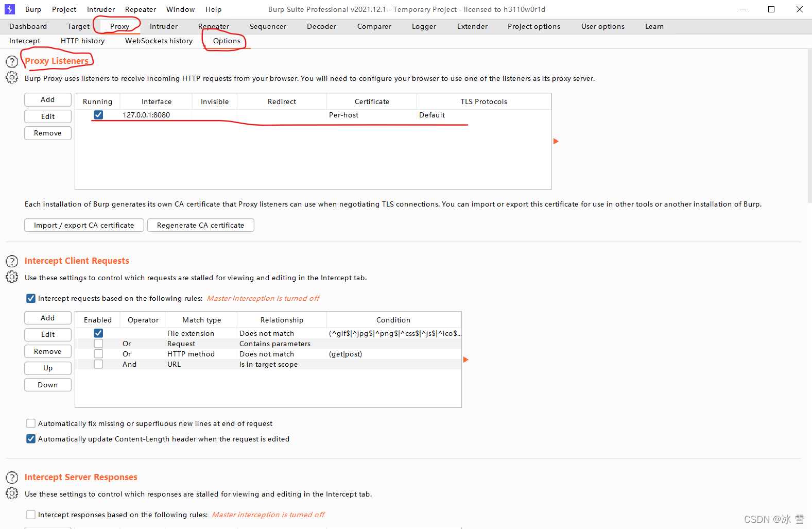Switch to the Decoder tab

click(321, 26)
